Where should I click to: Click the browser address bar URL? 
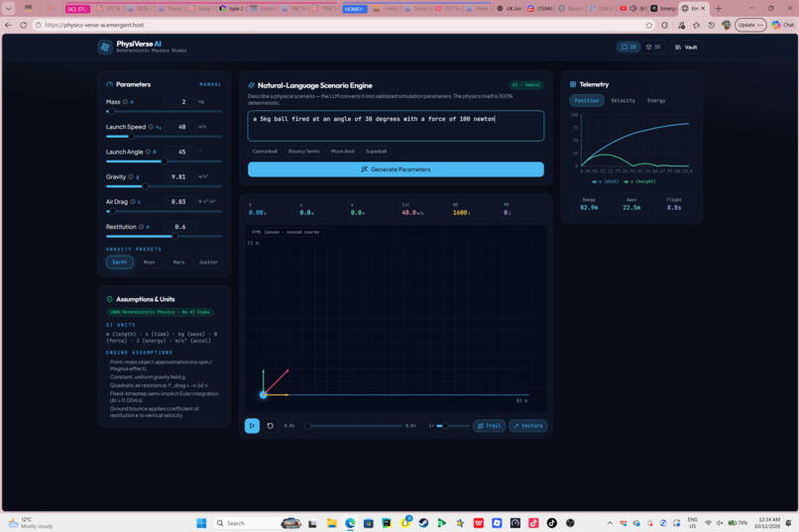click(94, 25)
